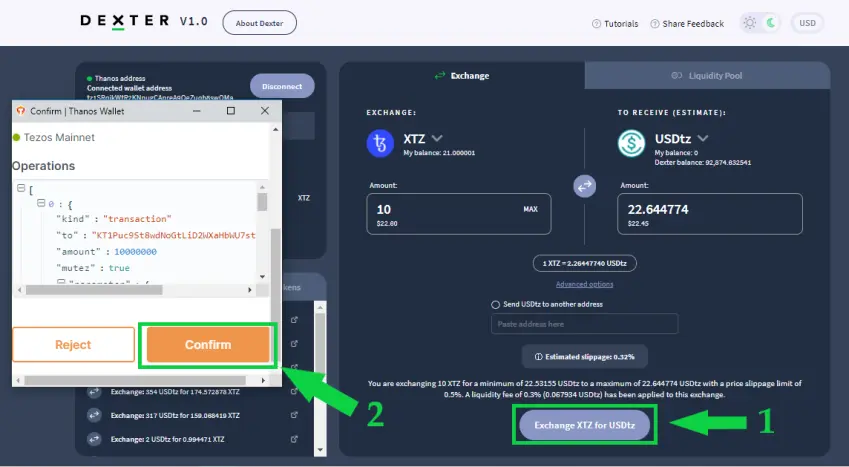Minimize the Thanos Wallet window
Image resolution: width=849 pixels, height=467 pixels.
coord(197,111)
